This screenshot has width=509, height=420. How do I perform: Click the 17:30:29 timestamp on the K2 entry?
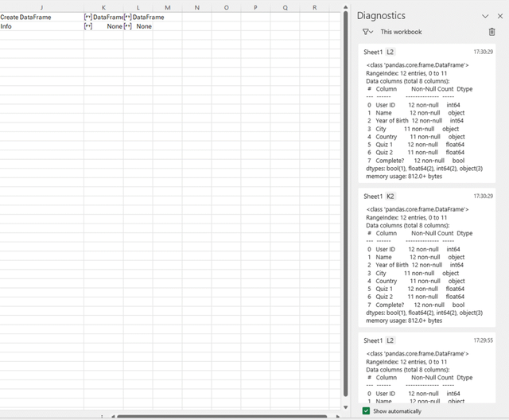tap(483, 196)
